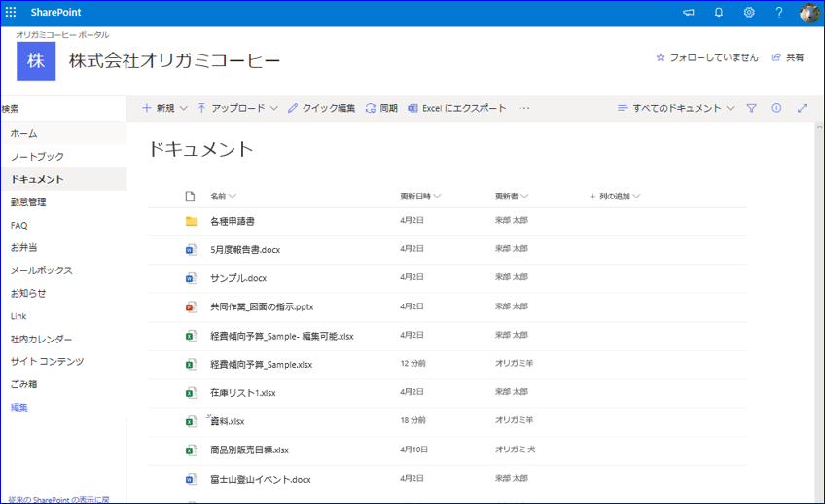Click the Excel icon of 商品別販売目標.xlsx
Viewport: 825px width, 504px height.
pyautogui.click(x=192, y=450)
